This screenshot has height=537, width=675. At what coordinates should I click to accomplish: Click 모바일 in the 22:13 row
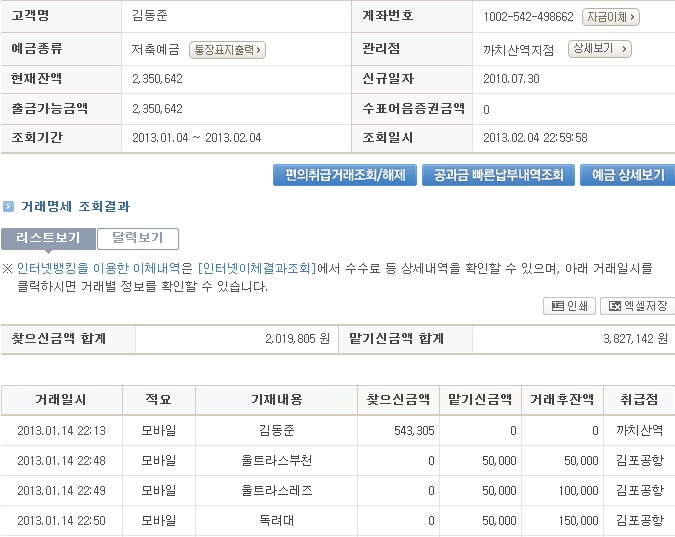[159, 431]
